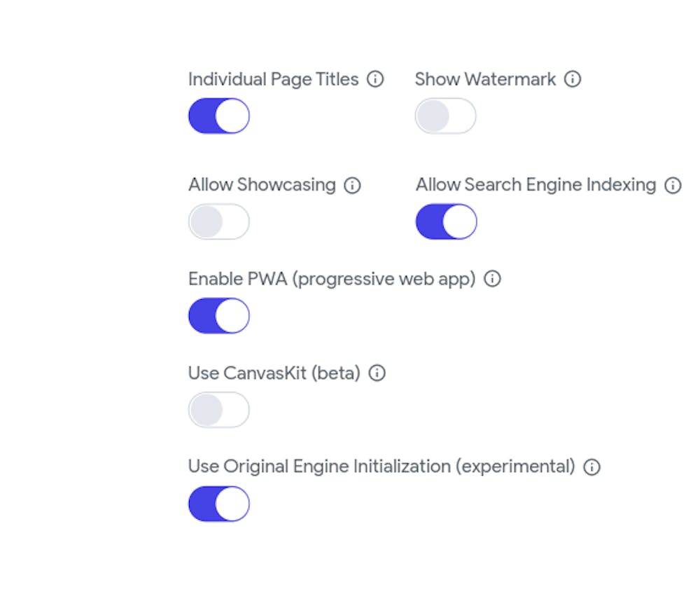Click the Show Watermark label text
Screen dimensions: 700x606
(x=485, y=79)
